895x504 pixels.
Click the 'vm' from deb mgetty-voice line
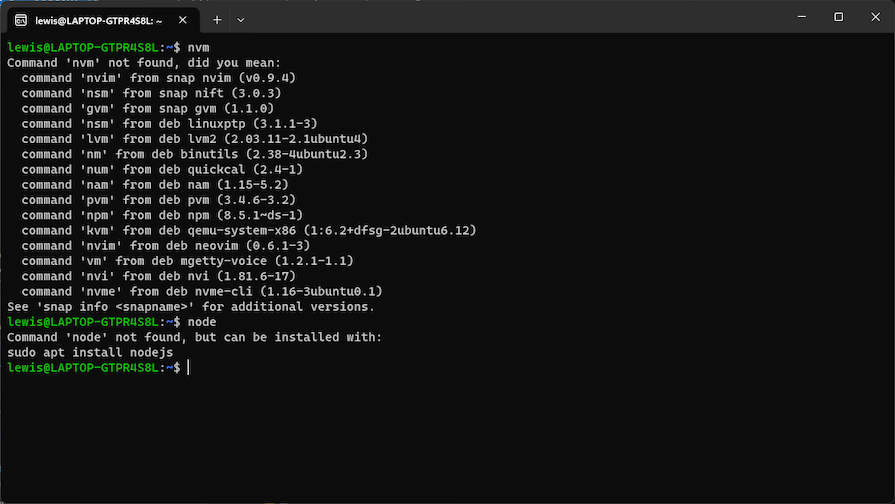187,261
